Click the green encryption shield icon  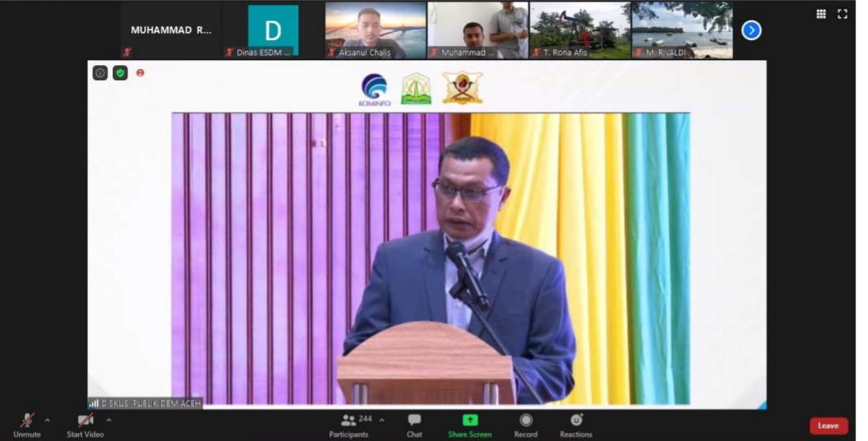120,73
